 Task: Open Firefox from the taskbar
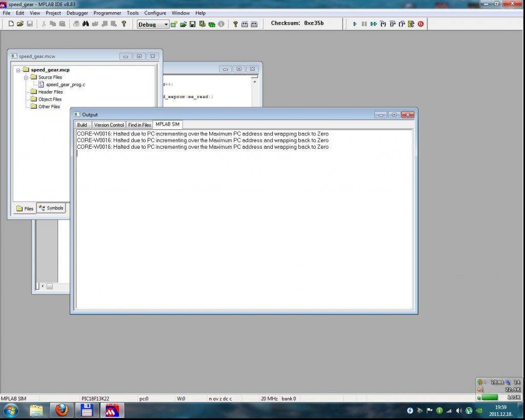pyautogui.click(x=62, y=410)
